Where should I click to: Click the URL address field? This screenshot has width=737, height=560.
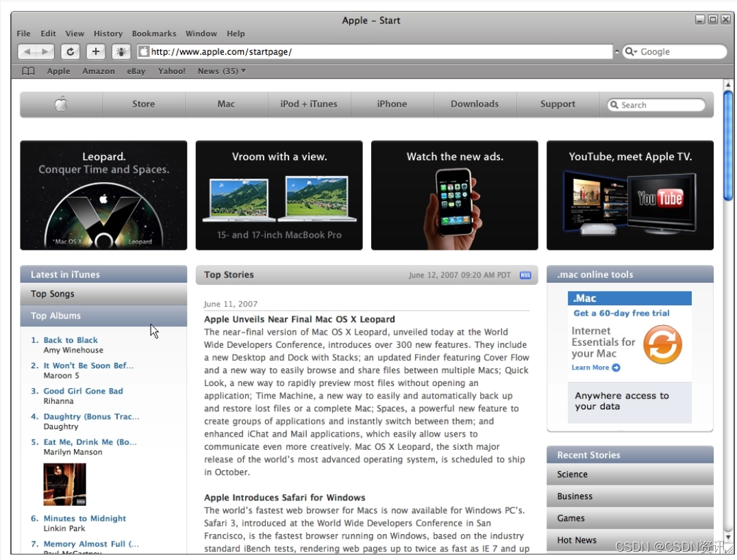375,51
